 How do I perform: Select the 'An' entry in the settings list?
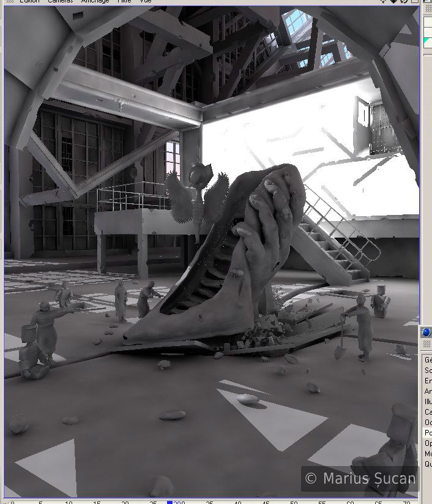[x=428, y=391]
